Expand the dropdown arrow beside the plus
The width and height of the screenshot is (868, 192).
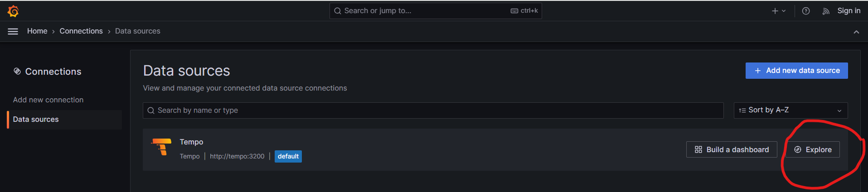pyautogui.click(x=784, y=11)
